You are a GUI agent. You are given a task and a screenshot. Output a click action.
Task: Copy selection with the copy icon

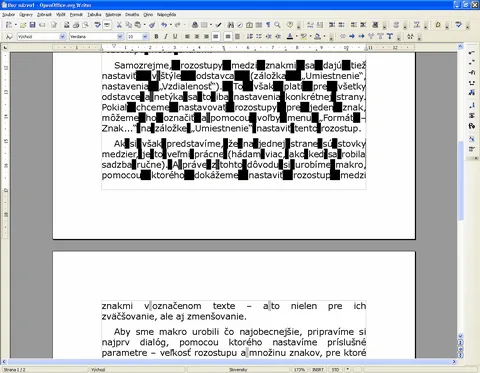coord(128,25)
